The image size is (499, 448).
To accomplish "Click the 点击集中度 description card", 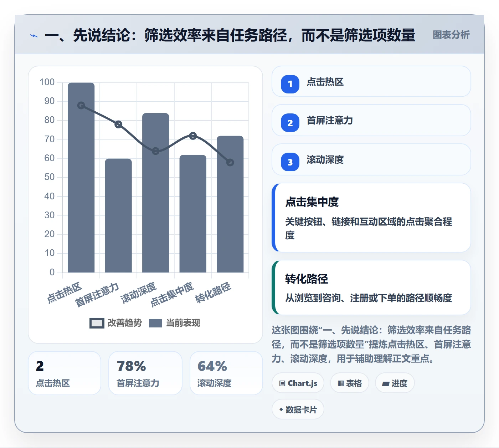I will coord(371,218).
